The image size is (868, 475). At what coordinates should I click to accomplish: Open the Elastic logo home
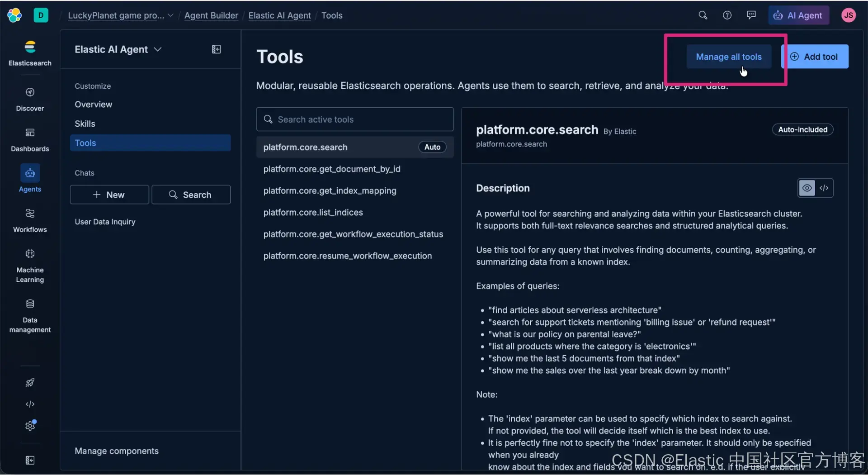coord(14,15)
